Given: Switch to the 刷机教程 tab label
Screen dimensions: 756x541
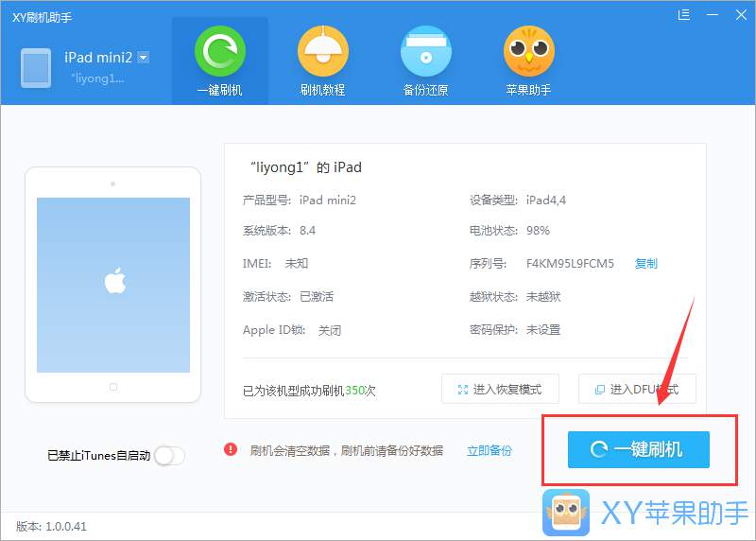Looking at the screenshot, I should [x=322, y=90].
